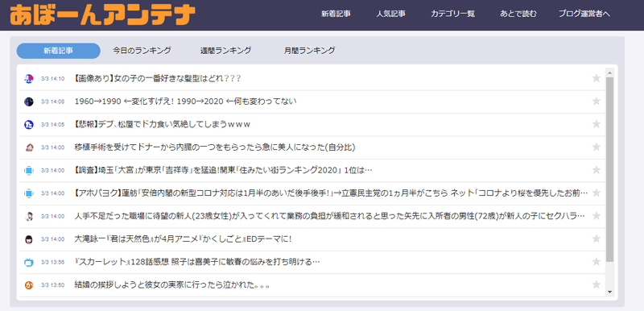This screenshot has width=644, height=311.
Task: Click the article list scrollbar thumb
Action: (x=609, y=169)
